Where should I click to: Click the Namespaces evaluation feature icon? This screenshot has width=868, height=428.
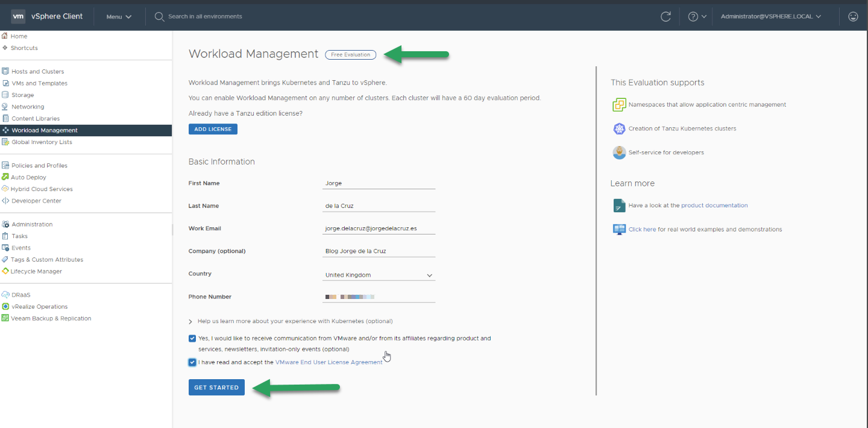tap(619, 105)
